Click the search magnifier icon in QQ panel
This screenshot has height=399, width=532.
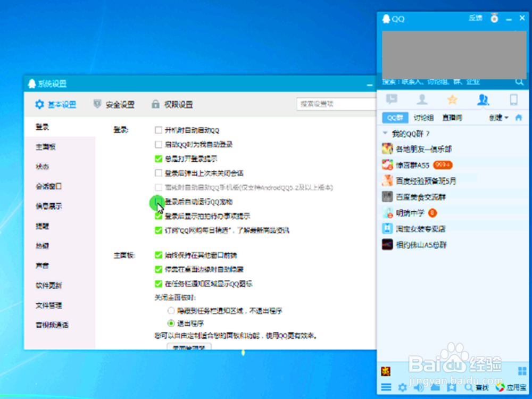[x=519, y=82]
